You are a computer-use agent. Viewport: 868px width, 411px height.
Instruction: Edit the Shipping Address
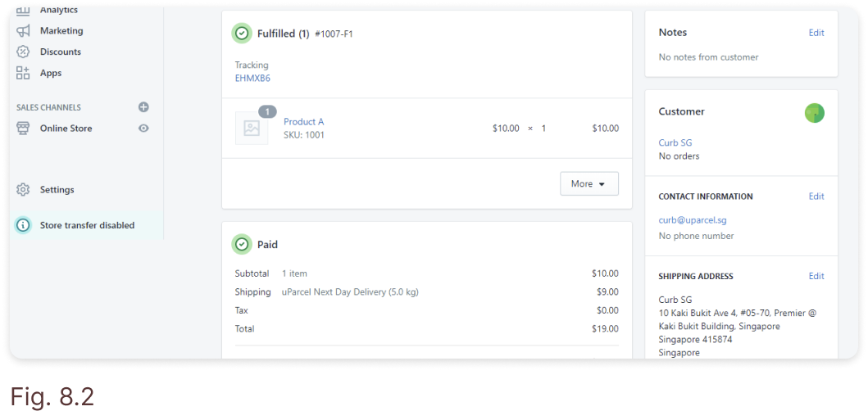[816, 276]
